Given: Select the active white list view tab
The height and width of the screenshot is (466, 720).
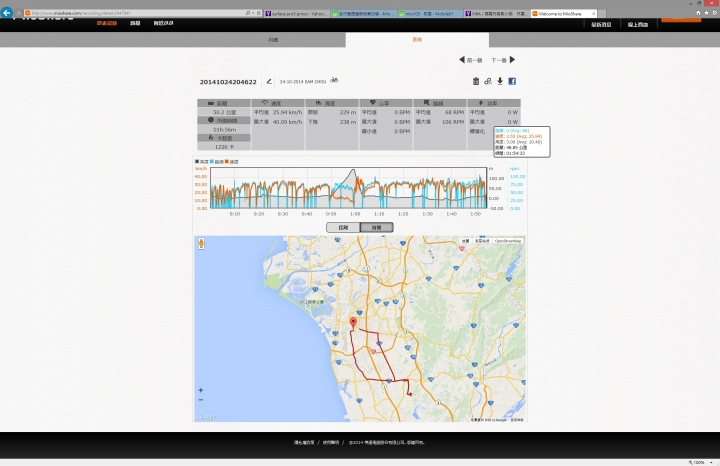Looking at the screenshot, I should pyautogui.click(x=417, y=40).
